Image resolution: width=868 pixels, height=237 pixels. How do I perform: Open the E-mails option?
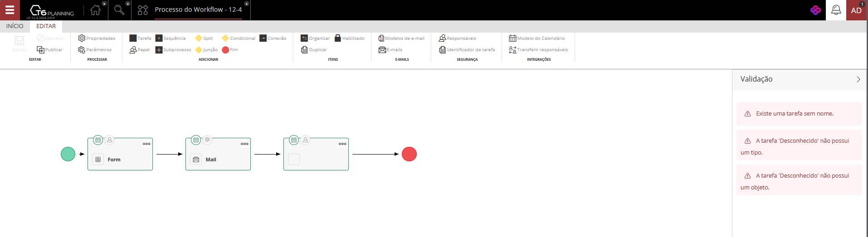point(390,50)
